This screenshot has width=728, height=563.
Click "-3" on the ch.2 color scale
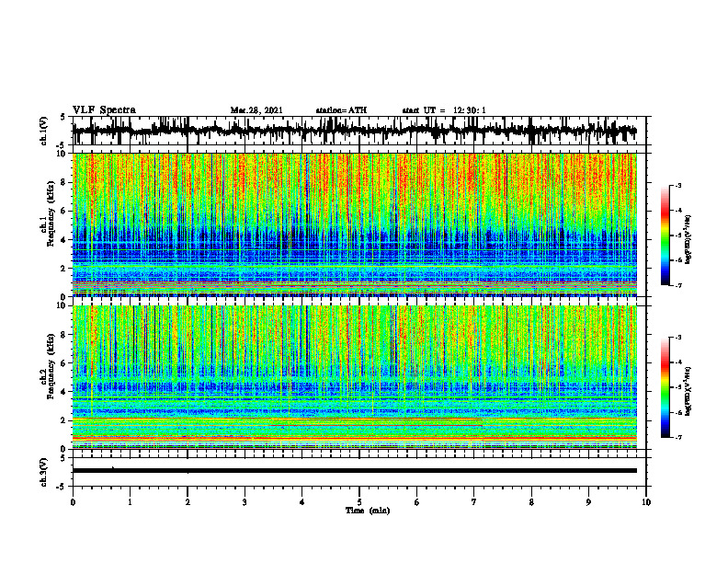pos(678,338)
